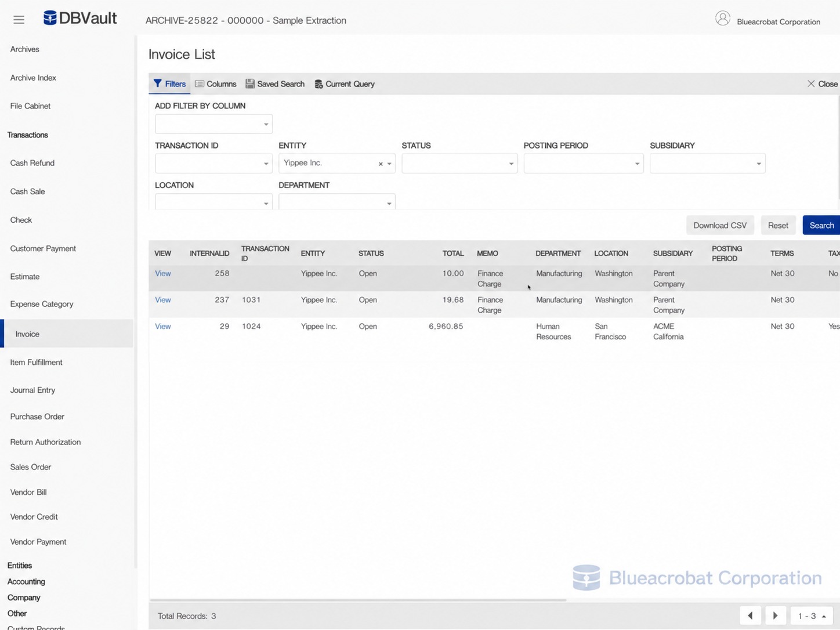This screenshot has width=840, height=630.
Task: Open File Cabinet in the sidebar
Action: (x=30, y=106)
